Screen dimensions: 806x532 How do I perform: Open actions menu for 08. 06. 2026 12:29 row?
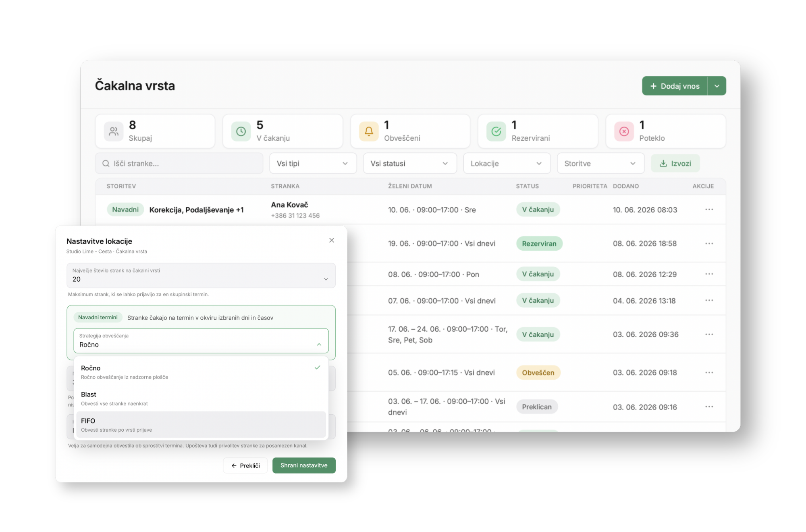click(x=709, y=274)
